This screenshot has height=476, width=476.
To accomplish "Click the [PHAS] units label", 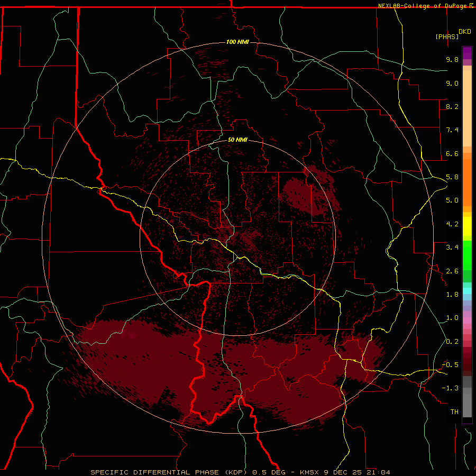I will click(447, 36).
